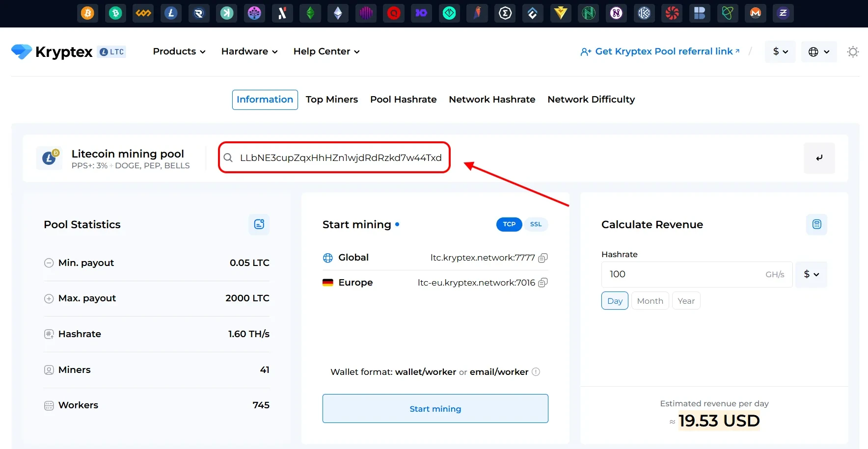Click the Calculate Revenue calculator icon
Screen dimensions: 868x449
[x=816, y=224]
